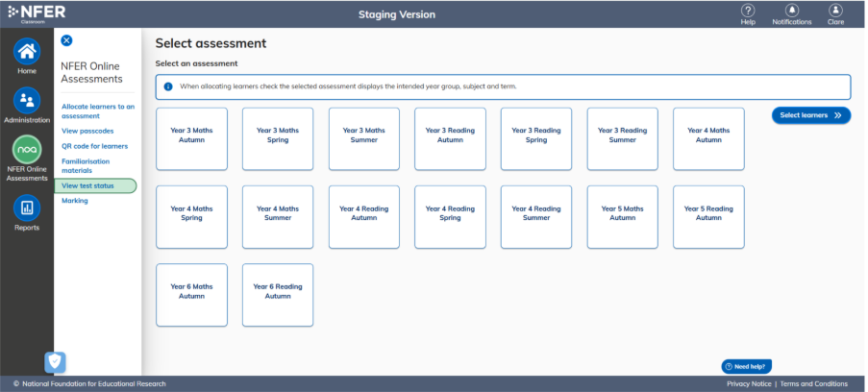868x392 pixels.
Task: Select the NFER Online Assessments noa icon
Action: [27, 150]
